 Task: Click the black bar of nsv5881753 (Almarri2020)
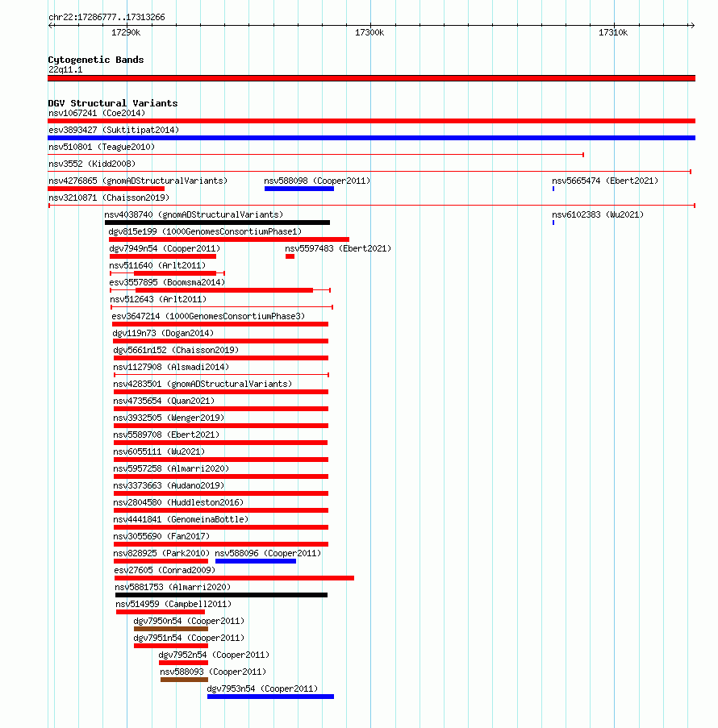221,595
